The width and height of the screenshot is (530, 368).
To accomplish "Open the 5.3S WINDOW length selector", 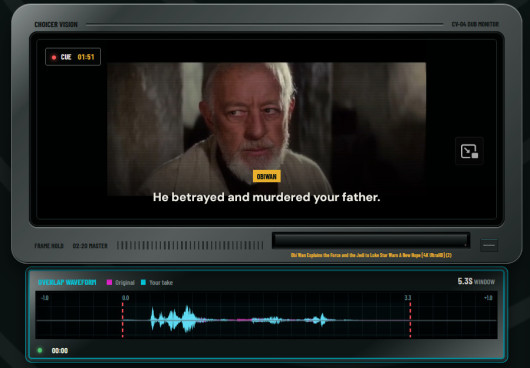I will coord(476,281).
